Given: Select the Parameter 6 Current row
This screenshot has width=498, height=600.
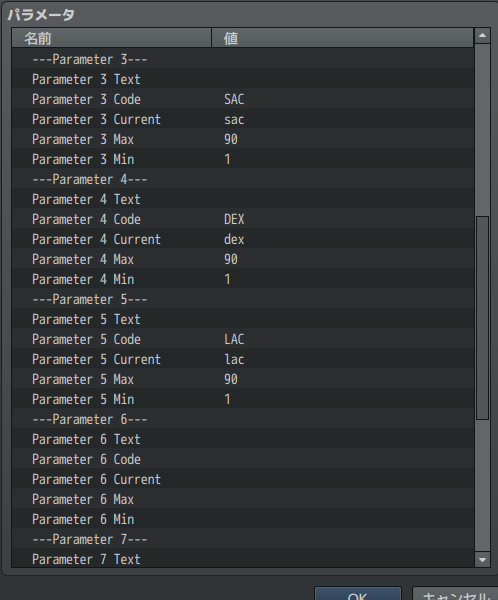Looking at the screenshot, I should coord(243,479).
